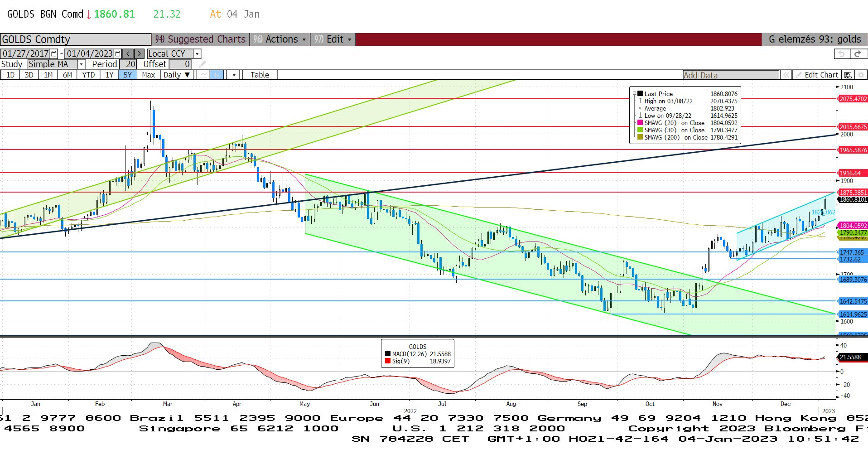Open chart settings gear icon
Viewport: 868px width, 464px height.
[x=861, y=75]
